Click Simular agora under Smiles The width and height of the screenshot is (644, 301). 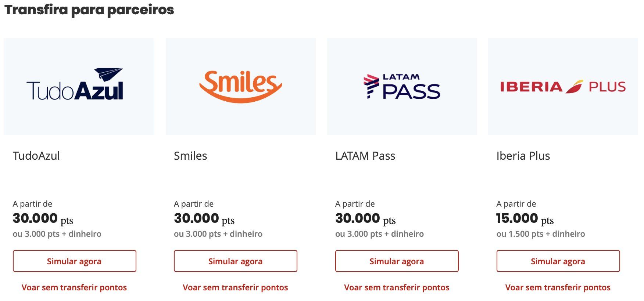point(236,261)
